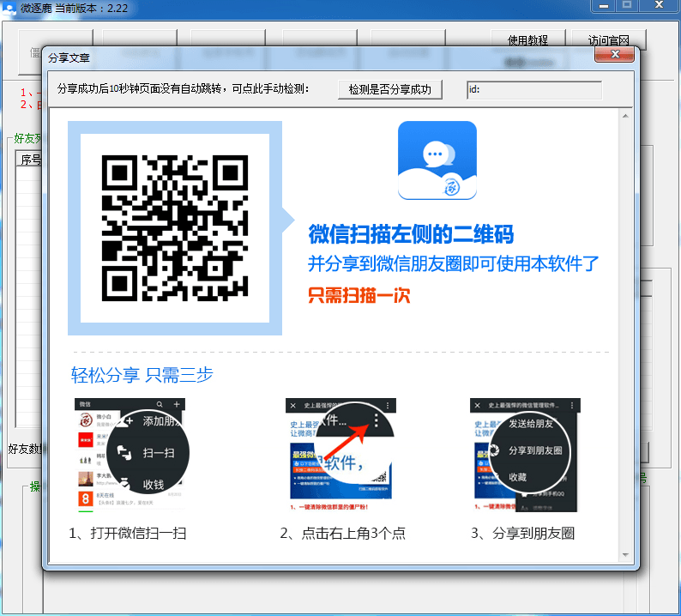This screenshot has height=616, width=681.
Task: Click the 序号 column header in main window
Action: tap(30, 160)
